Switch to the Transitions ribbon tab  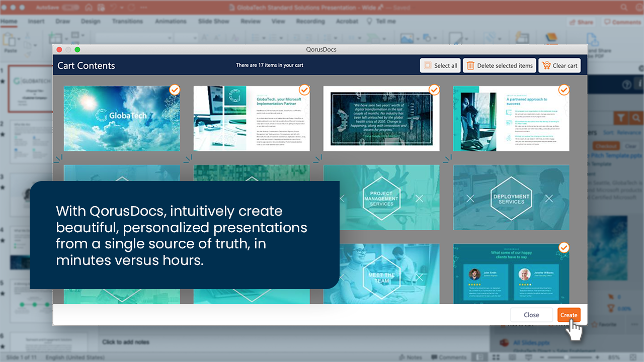point(127,21)
